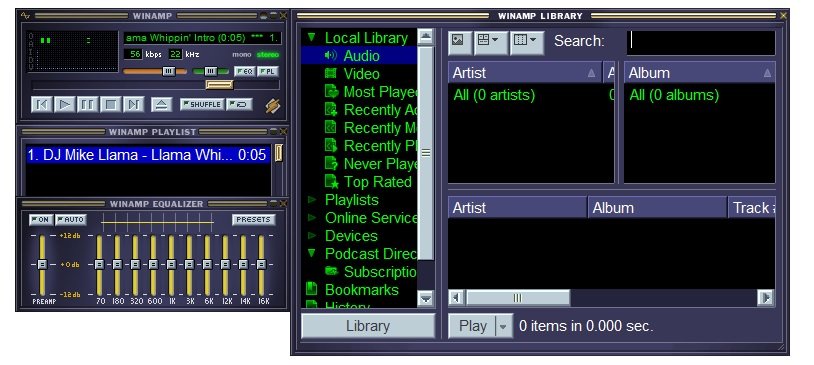Toggle the EQ window button
The height and width of the screenshot is (365, 814).
point(245,71)
